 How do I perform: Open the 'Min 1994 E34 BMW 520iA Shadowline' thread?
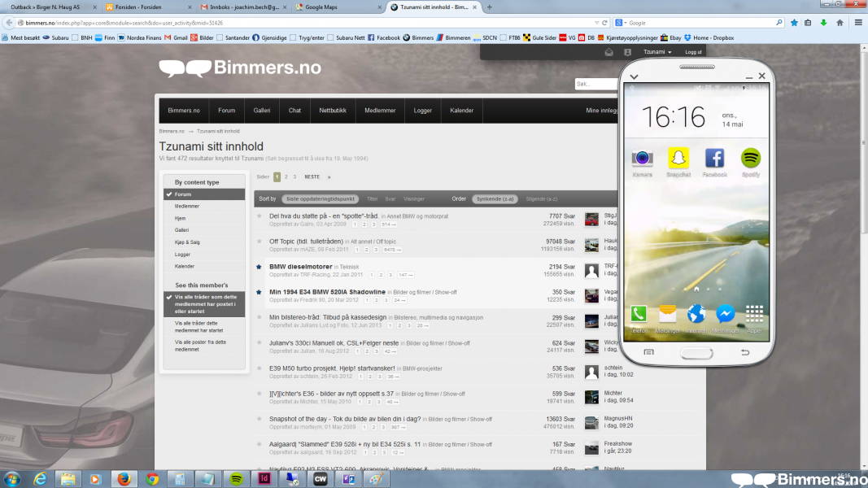pos(327,292)
